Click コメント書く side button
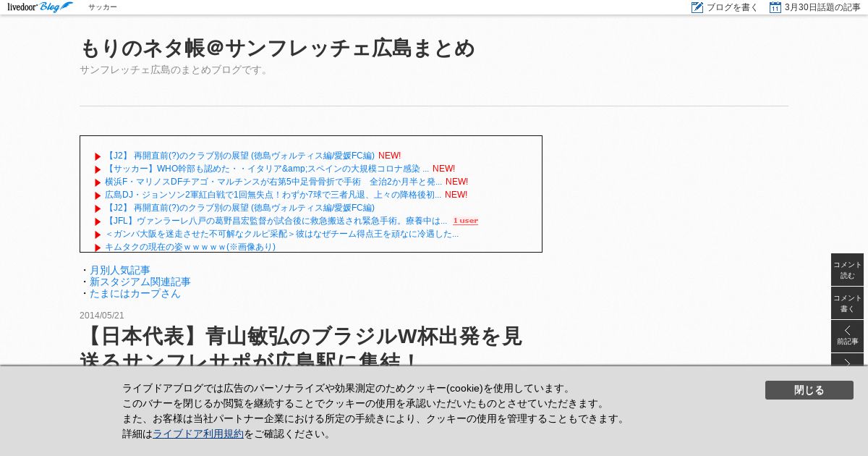The width and height of the screenshot is (868, 456). click(x=847, y=303)
